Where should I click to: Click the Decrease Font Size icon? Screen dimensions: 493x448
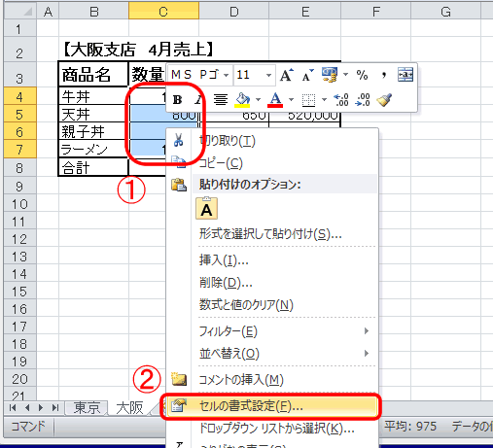[x=307, y=75]
